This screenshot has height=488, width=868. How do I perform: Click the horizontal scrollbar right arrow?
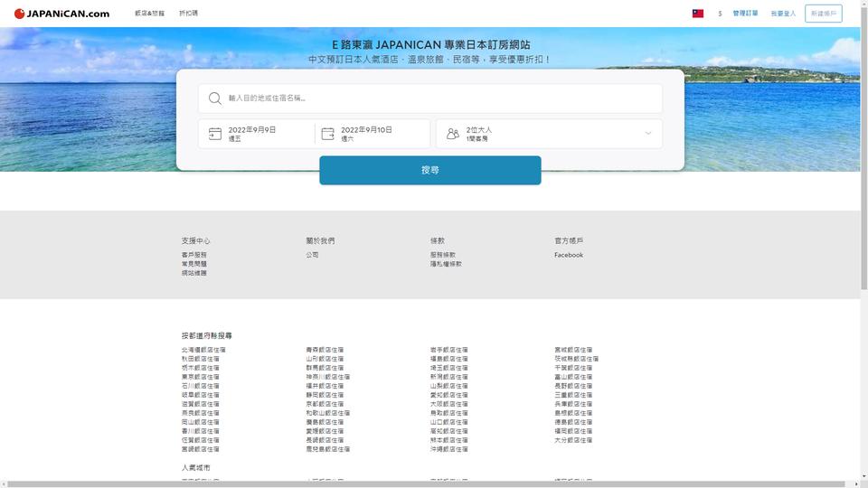(857, 484)
